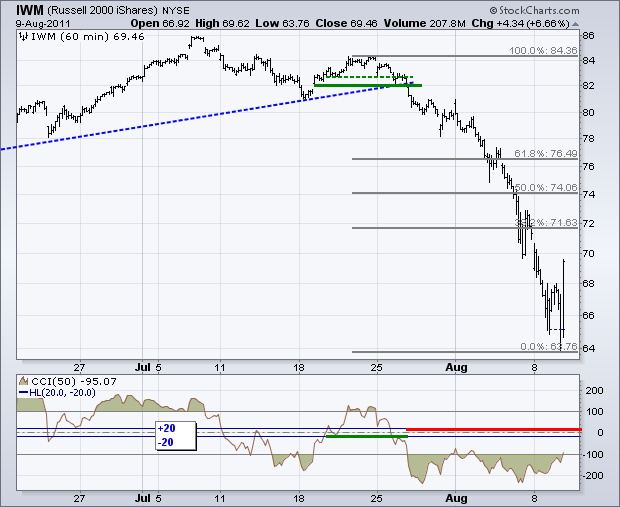Click the 'Low 63.76' value
The height and width of the screenshot is (507, 620).
(x=282, y=24)
